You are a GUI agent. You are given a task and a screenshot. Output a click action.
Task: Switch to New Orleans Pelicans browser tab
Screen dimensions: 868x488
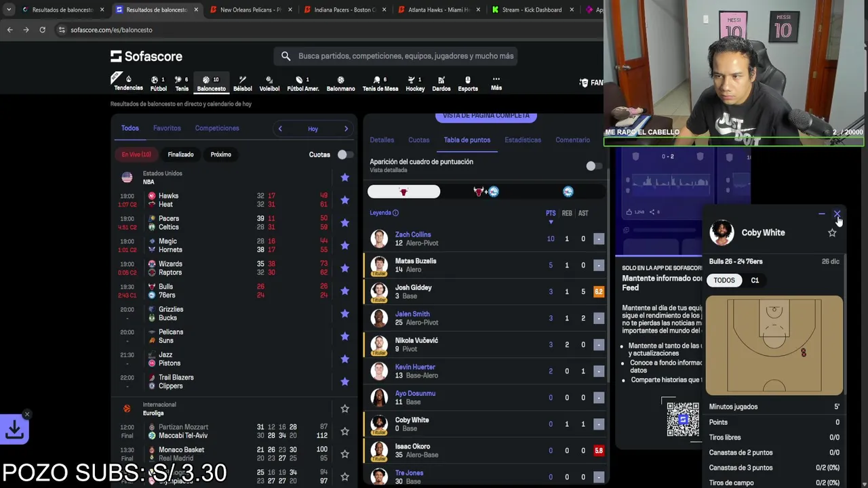[250, 10]
